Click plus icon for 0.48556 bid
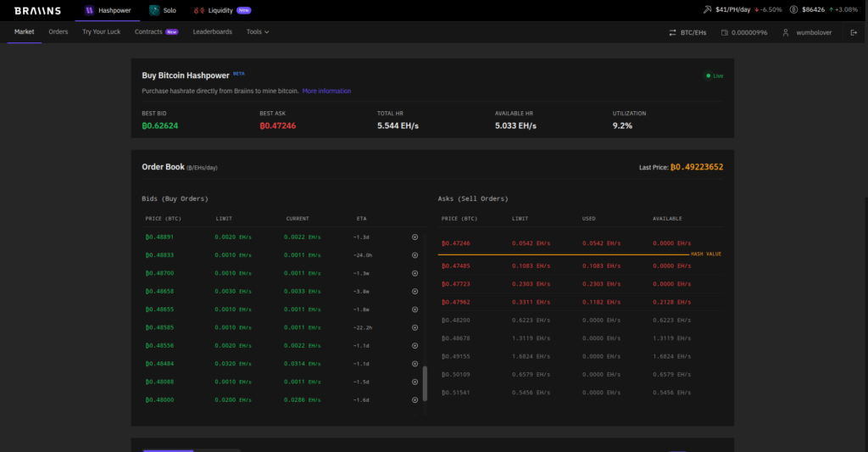The width and height of the screenshot is (868, 452). tap(415, 346)
